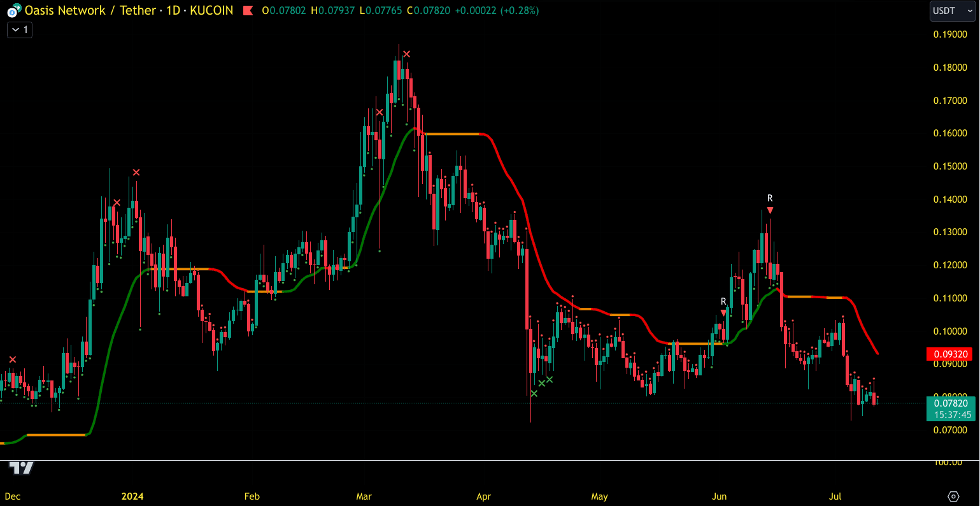
Task: Click the high value 'H0.07937'
Action: tap(334, 11)
